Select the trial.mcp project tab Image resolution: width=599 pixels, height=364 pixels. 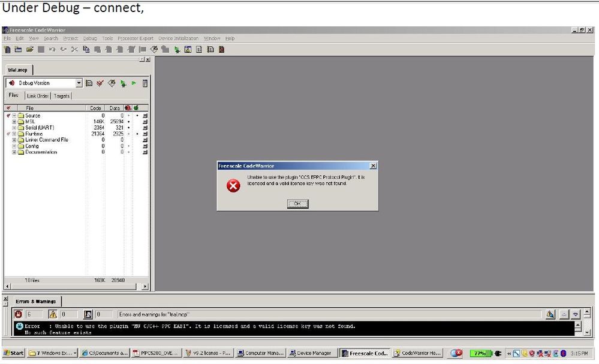tap(17, 70)
